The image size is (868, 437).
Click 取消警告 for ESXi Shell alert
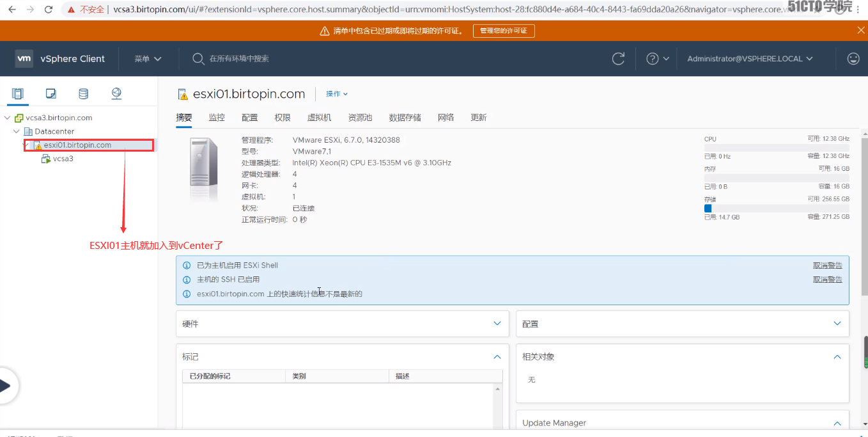point(828,266)
